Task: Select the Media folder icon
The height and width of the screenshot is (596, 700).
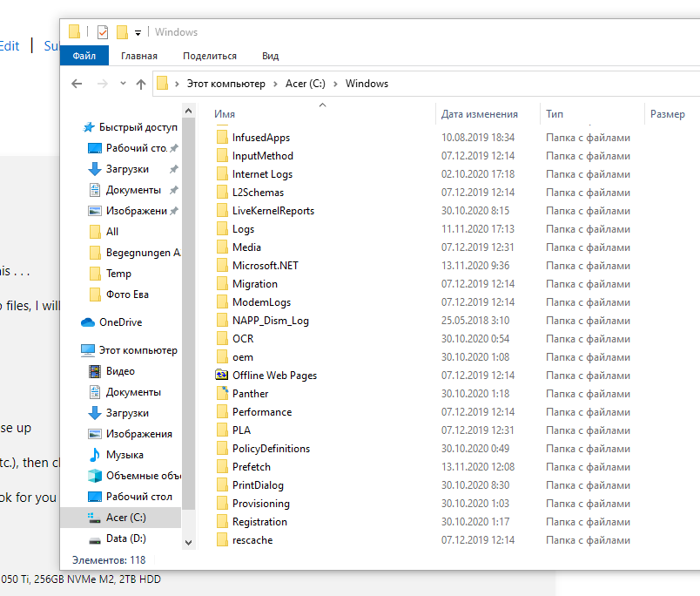Action: pos(222,247)
